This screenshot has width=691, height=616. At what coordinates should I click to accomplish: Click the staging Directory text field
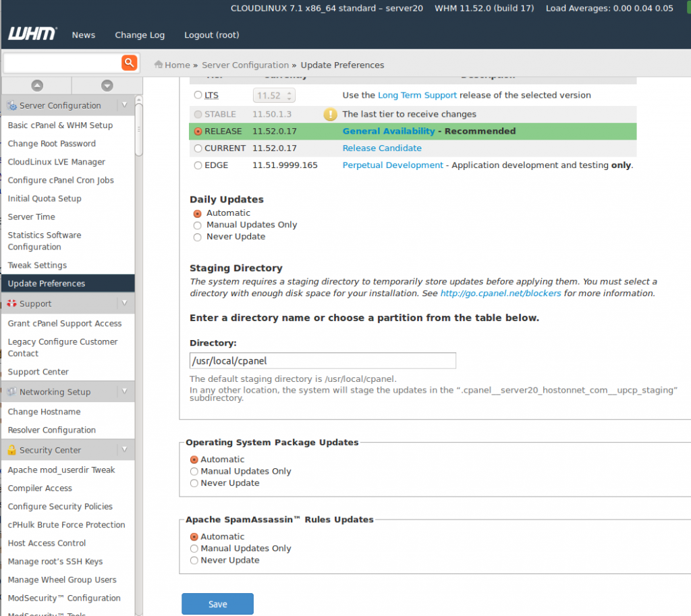pos(323,361)
